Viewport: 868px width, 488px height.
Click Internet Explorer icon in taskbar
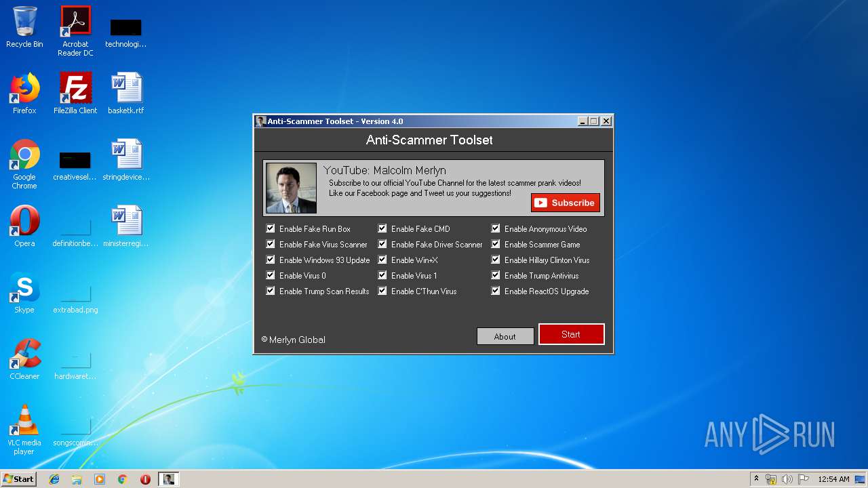(54, 479)
